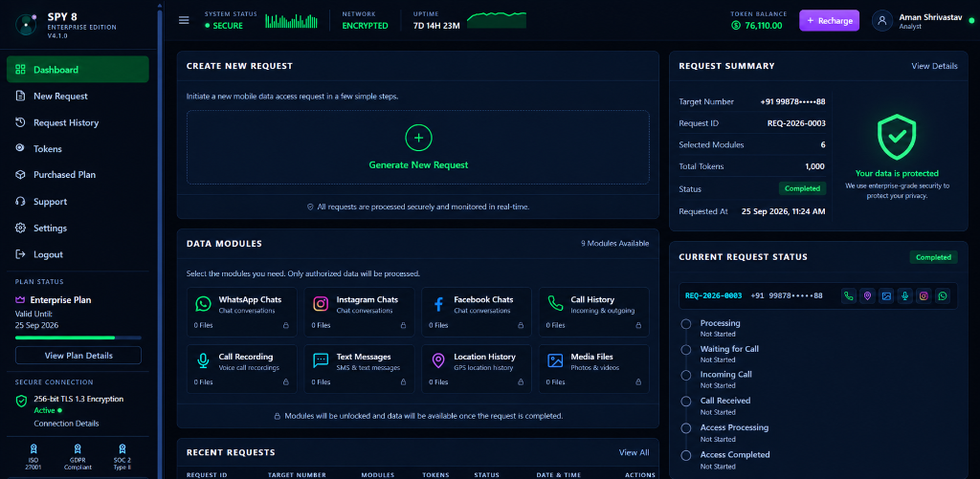This screenshot has height=479, width=980.
Task: Click location pin icon in REQ-2026-0003 status row
Action: coord(867,296)
